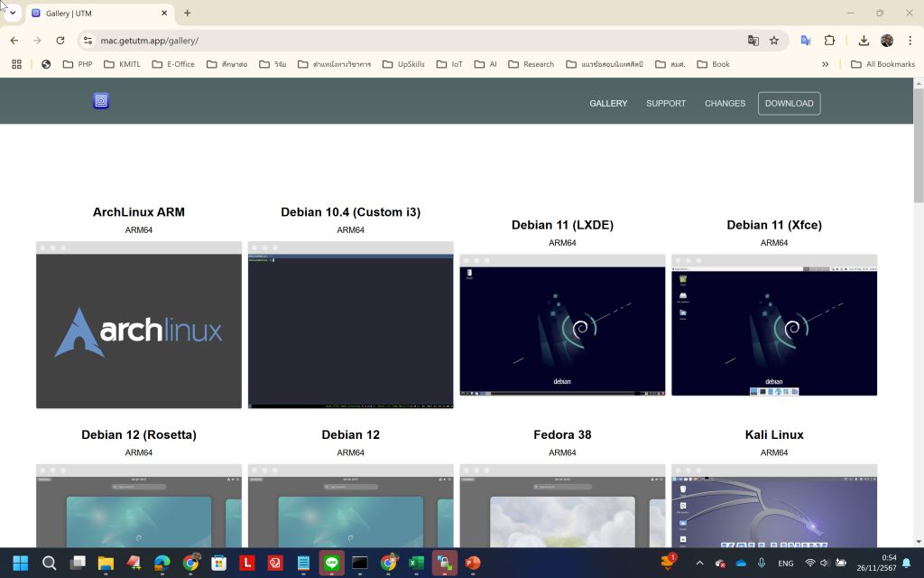Open the AI bookmarks folder
Screen dimensions: 924x578
click(485, 64)
